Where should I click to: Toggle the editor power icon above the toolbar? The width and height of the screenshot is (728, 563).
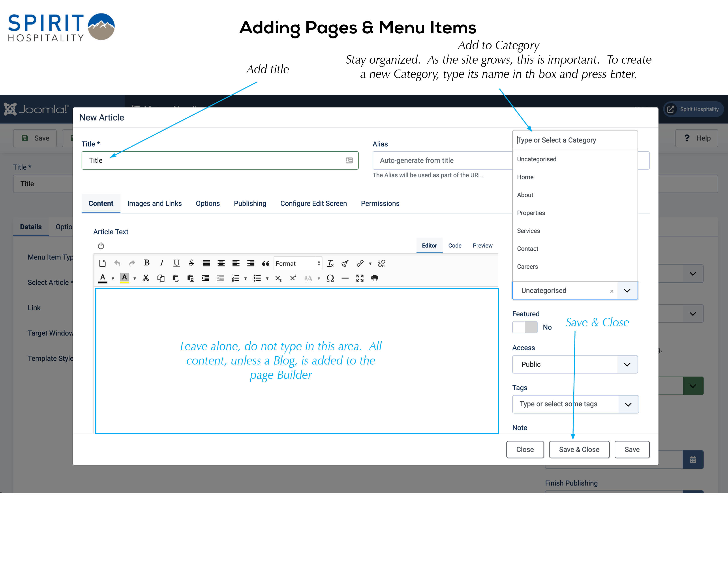101,246
